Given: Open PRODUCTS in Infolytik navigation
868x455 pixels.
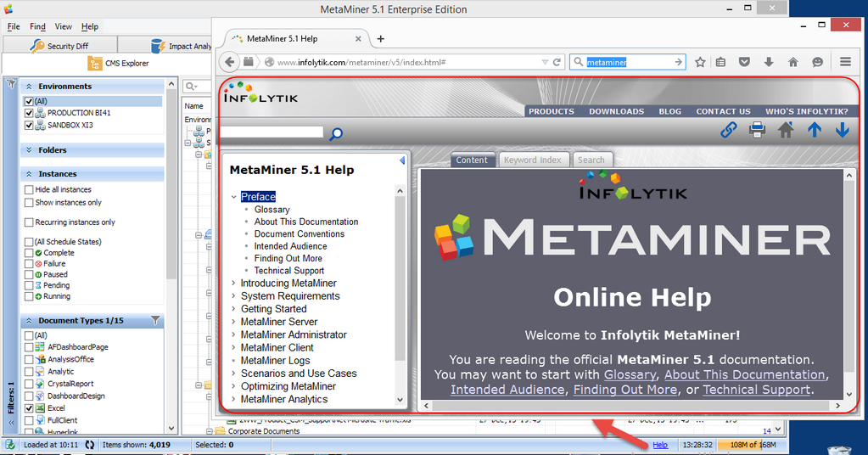Looking at the screenshot, I should click(552, 111).
